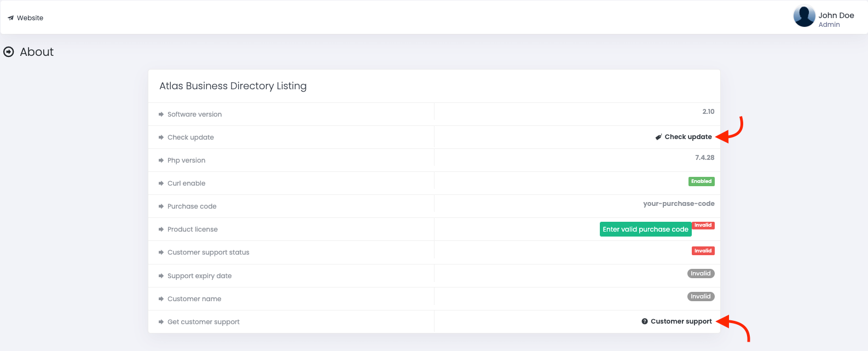
Task: Click the Php version row label
Action: [186, 160]
